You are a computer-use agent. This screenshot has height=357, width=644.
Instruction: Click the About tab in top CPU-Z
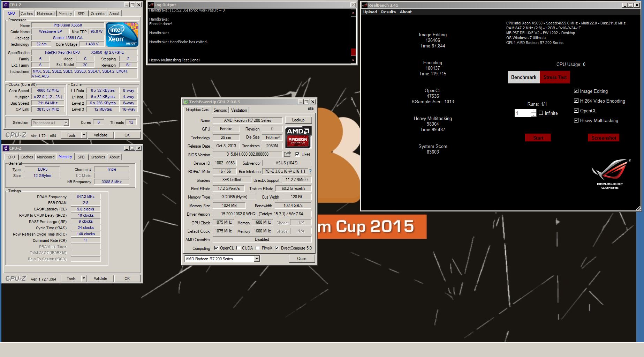pyautogui.click(x=114, y=14)
